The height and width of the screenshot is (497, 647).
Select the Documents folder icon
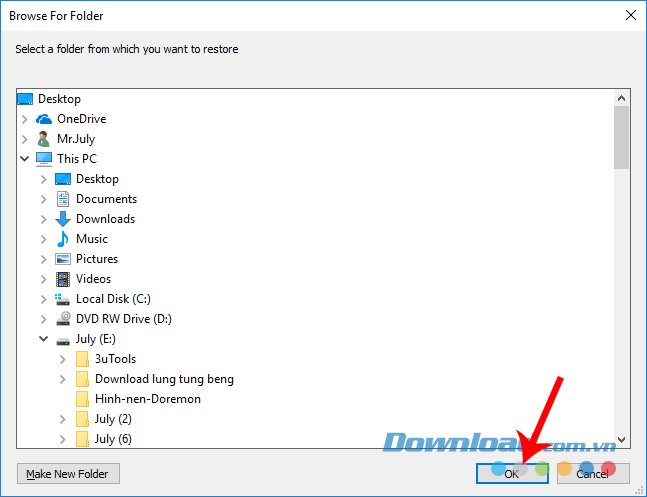tap(63, 199)
